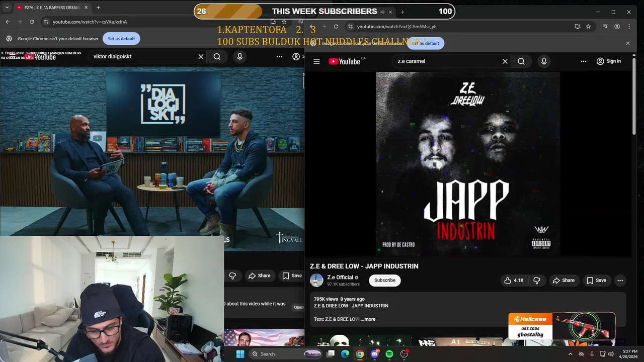Start voice search in left YouTube window

[239, 56]
